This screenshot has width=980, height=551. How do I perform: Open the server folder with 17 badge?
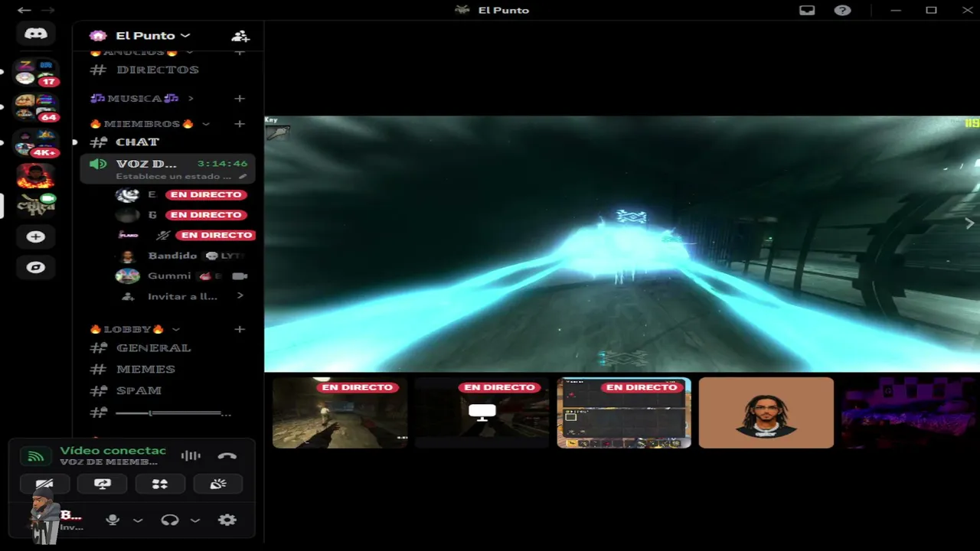(36, 73)
